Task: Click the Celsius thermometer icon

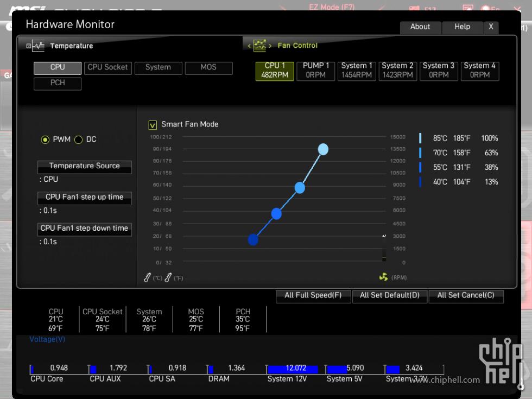Action: (x=147, y=277)
